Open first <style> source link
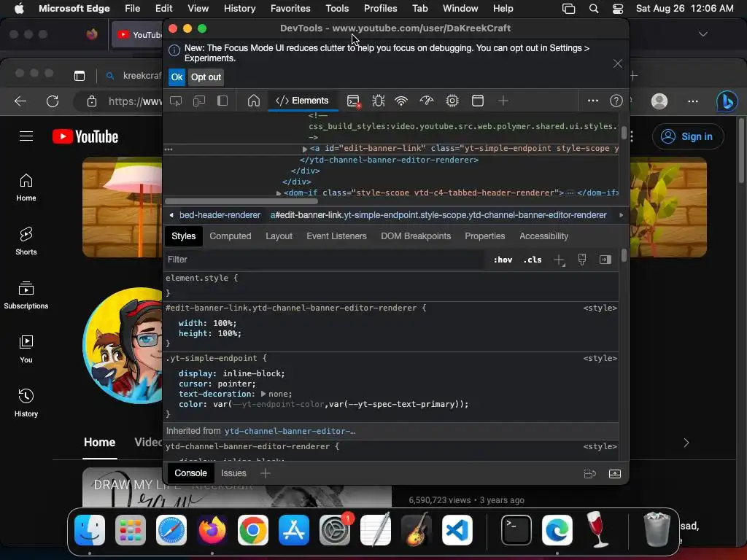 coord(600,308)
